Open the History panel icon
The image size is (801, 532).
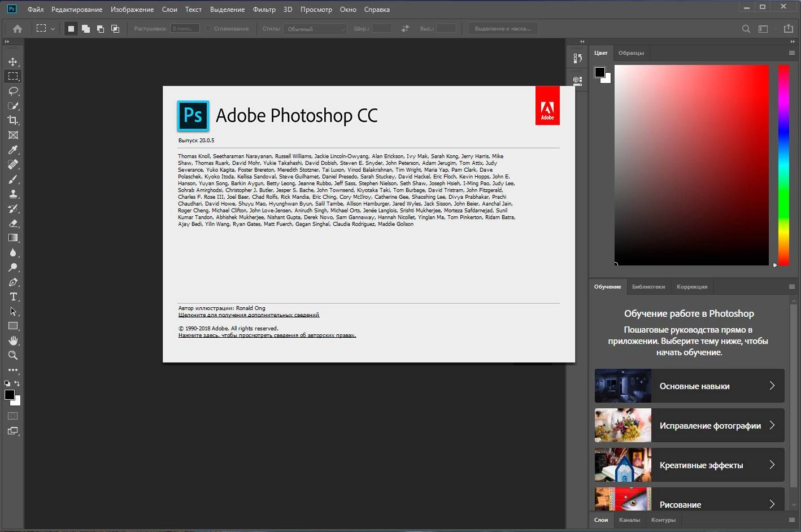pos(577,58)
